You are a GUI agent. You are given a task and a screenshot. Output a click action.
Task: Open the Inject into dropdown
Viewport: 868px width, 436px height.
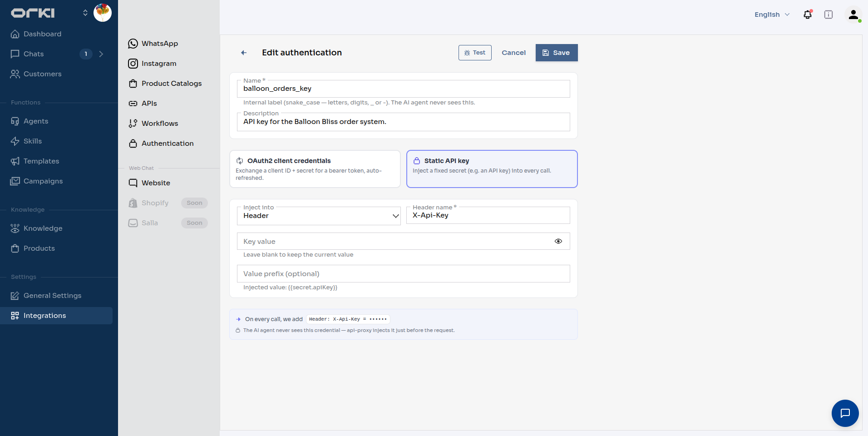(x=319, y=216)
